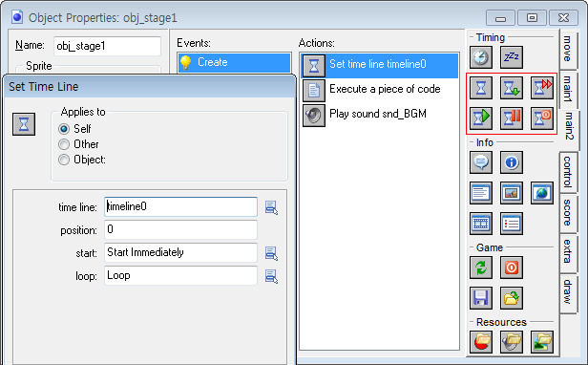Select the Pause Time Line action icon
This screenshot has height=365, width=588.
click(512, 118)
